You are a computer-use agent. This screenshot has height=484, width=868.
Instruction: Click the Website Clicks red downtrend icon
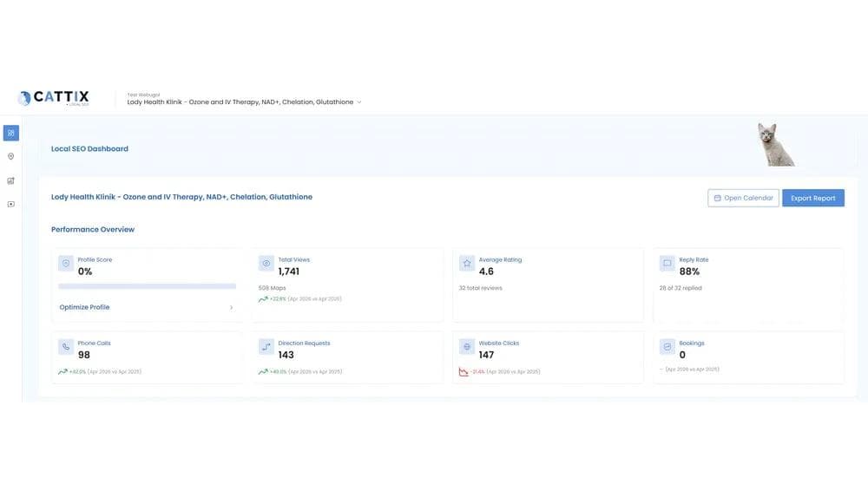(x=464, y=372)
